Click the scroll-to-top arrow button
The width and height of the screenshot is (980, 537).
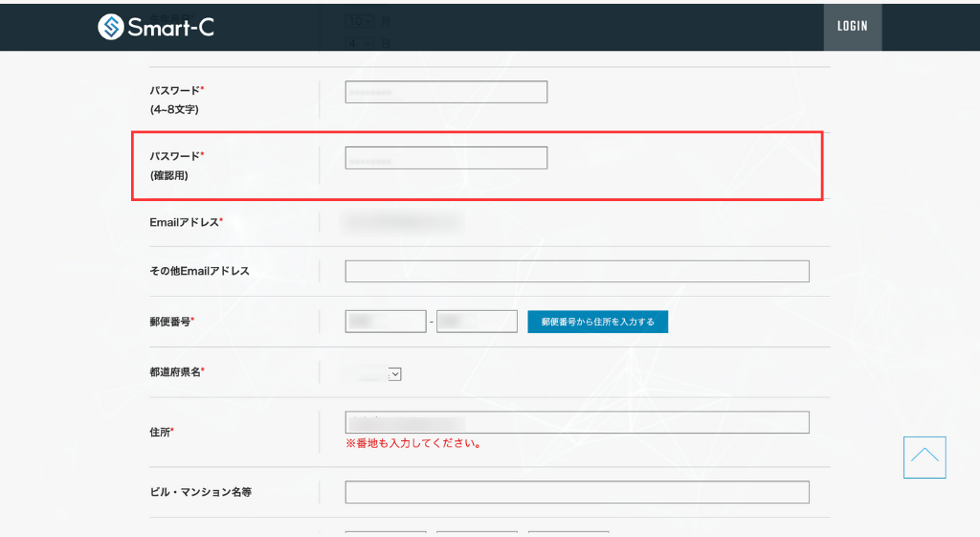(924, 458)
